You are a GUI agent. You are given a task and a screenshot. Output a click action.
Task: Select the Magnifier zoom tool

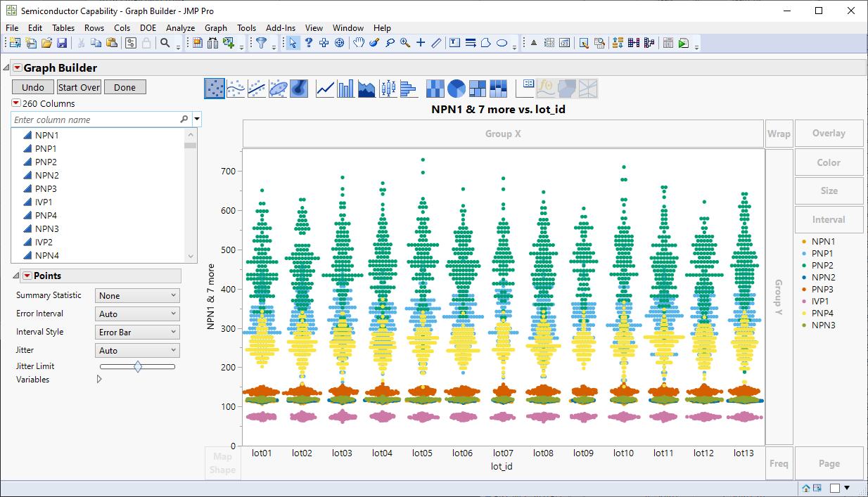(405, 43)
